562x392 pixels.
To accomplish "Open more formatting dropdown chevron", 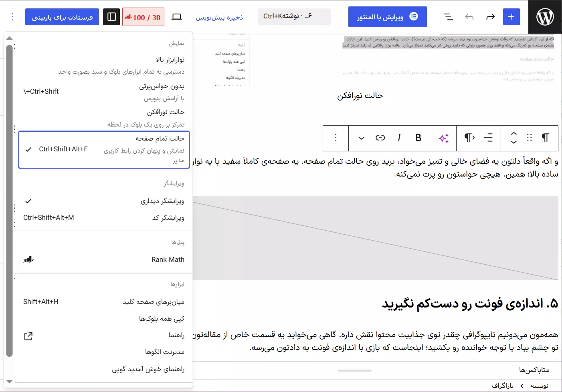I will 361,138.
